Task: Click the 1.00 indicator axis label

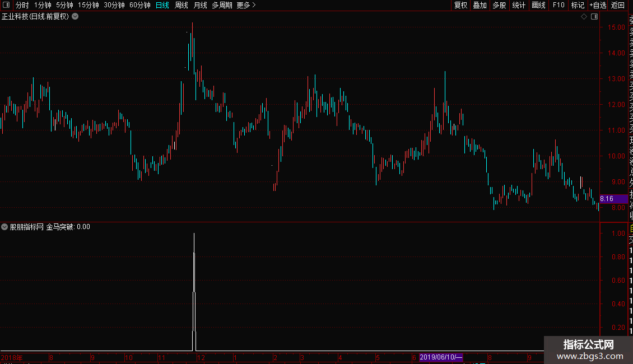Action: click(618, 234)
